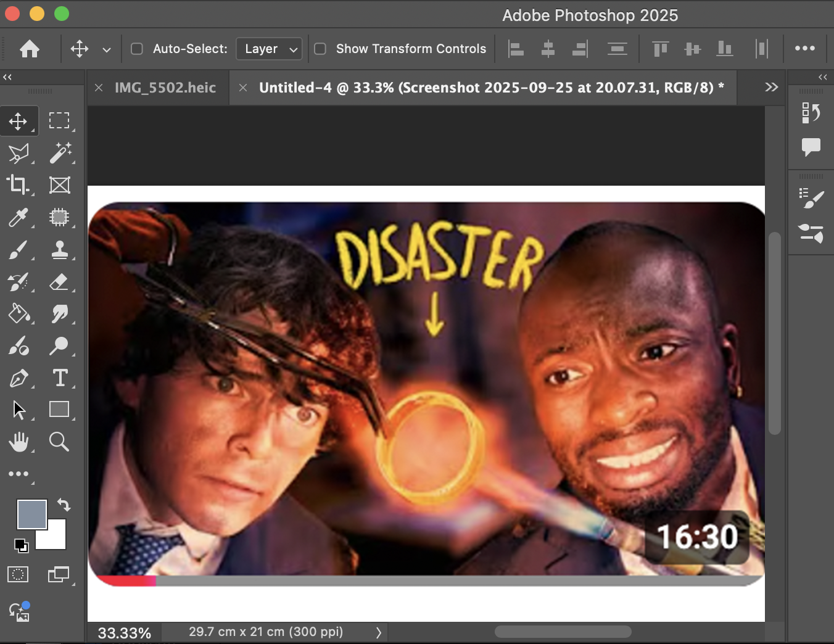Click the horizontal canvas scrollbar

click(x=563, y=632)
